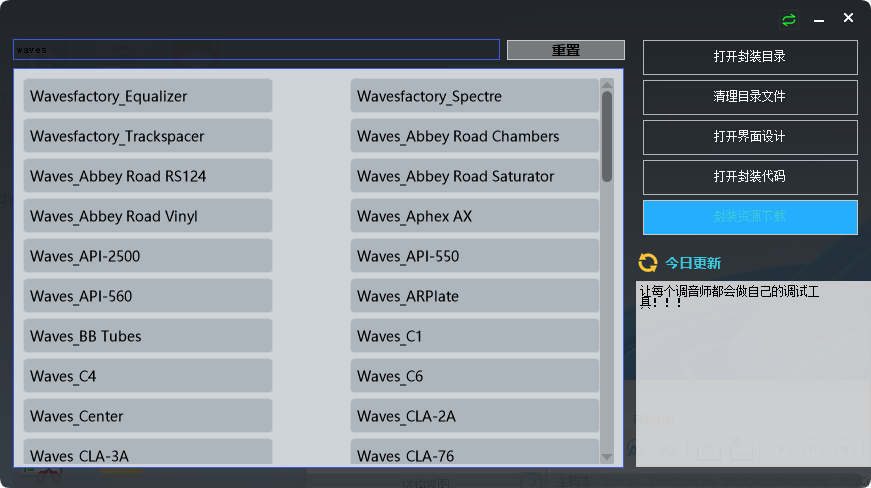This screenshot has width=871, height=488.
Task: Click the 让每个调音师都会做自己的调试工具 message text
Action: (x=729, y=297)
